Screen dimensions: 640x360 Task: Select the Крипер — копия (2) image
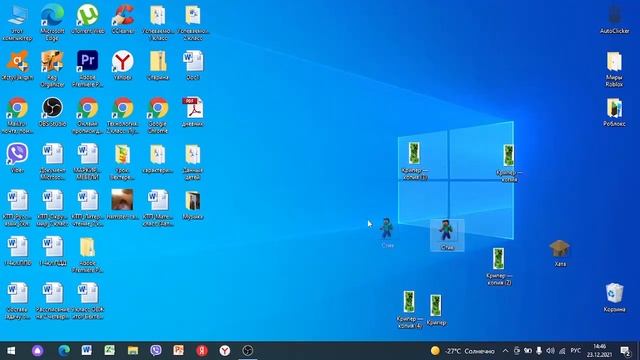point(498,266)
